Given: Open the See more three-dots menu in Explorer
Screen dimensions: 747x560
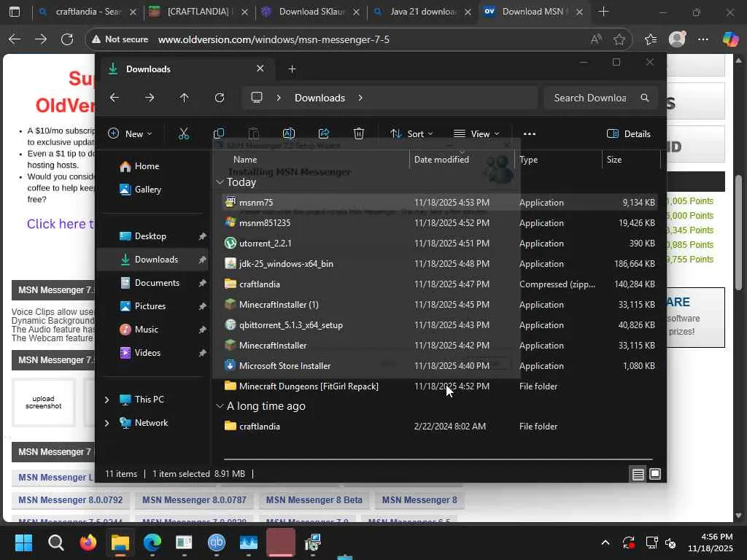Looking at the screenshot, I should click(530, 134).
